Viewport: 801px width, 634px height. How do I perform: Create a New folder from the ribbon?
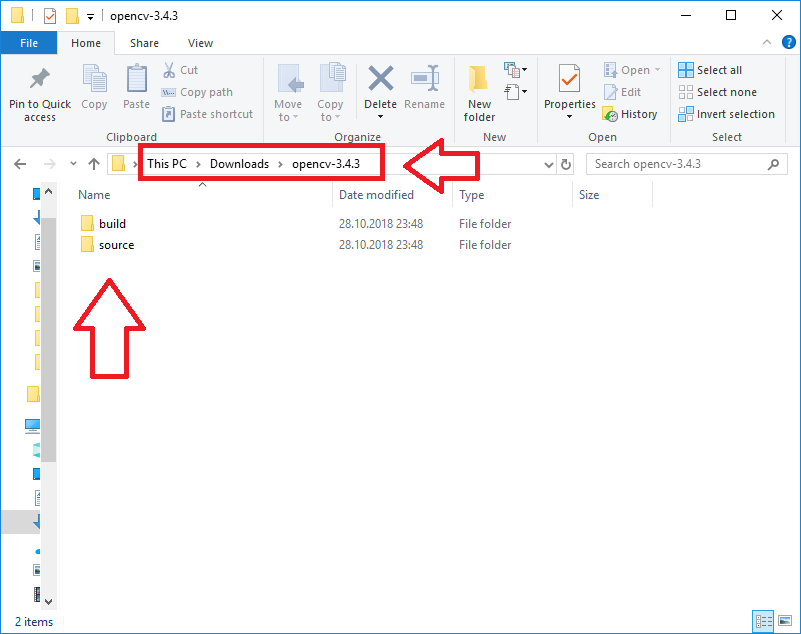479,94
